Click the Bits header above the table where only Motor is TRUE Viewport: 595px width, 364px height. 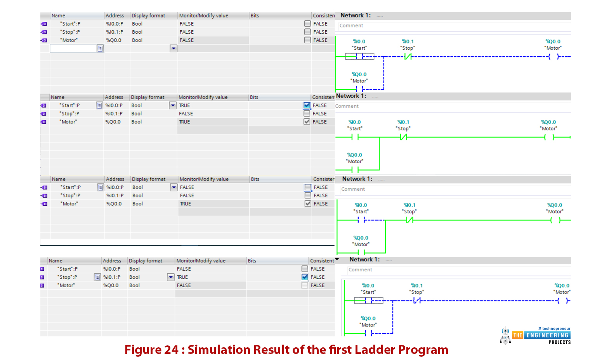point(280,179)
